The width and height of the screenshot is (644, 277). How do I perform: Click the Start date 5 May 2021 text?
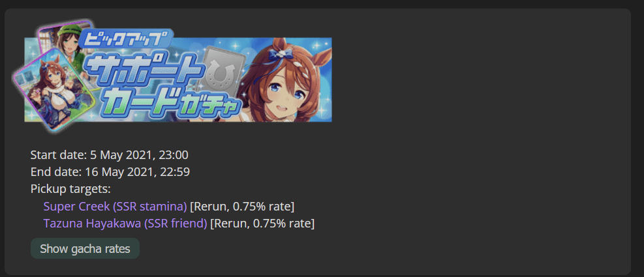pyautogui.click(x=109, y=155)
